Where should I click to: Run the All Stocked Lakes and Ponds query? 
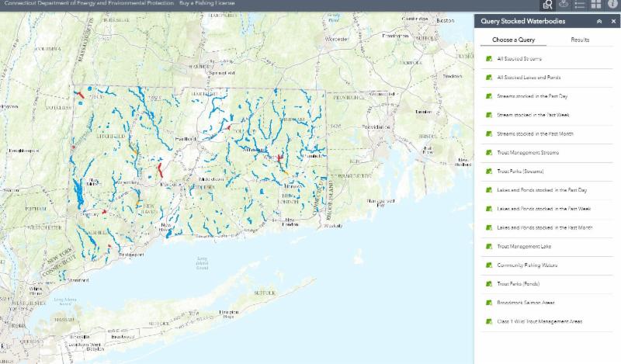coord(547,78)
